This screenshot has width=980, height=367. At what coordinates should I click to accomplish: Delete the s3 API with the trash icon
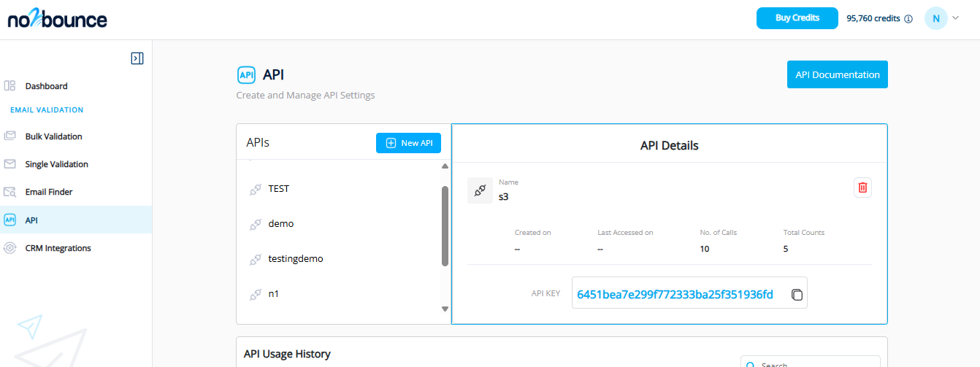coord(862,188)
